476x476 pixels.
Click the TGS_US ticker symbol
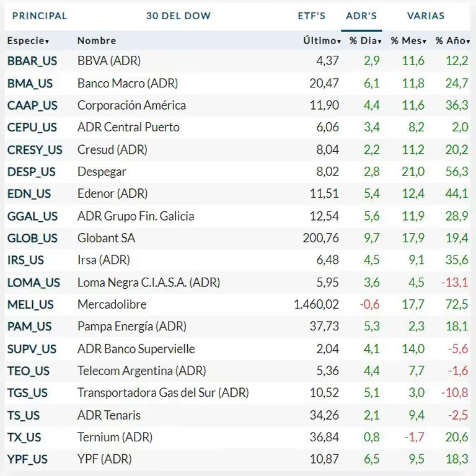[28, 393]
